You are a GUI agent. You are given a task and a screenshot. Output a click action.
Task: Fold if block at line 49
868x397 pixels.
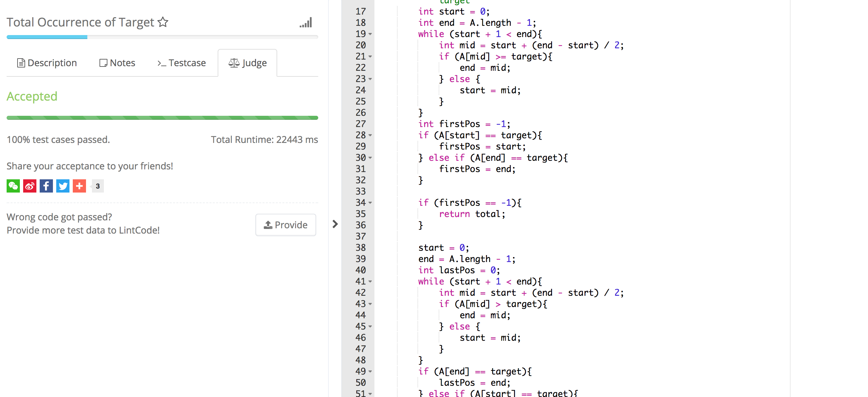pyautogui.click(x=370, y=372)
